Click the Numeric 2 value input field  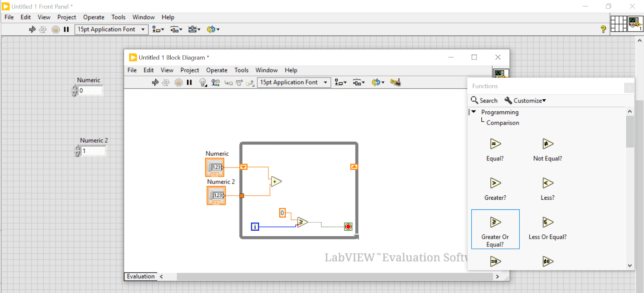pyautogui.click(x=93, y=151)
